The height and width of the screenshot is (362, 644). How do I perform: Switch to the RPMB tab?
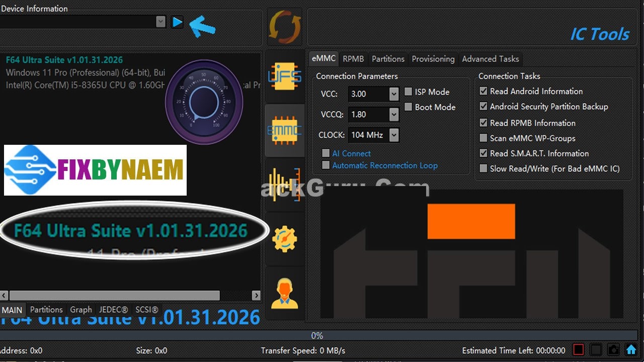pyautogui.click(x=353, y=59)
